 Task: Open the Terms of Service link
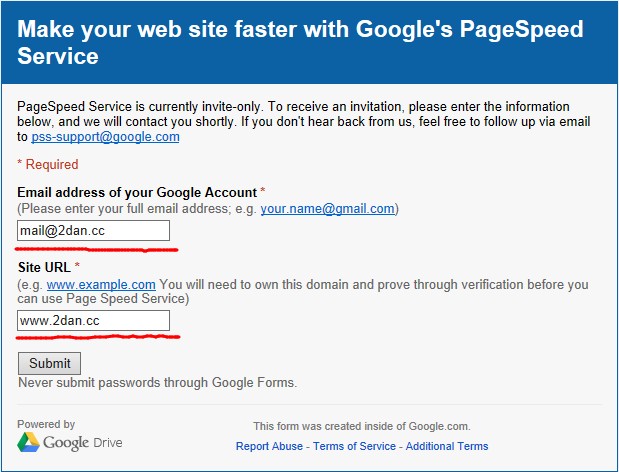click(x=354, y=446)
